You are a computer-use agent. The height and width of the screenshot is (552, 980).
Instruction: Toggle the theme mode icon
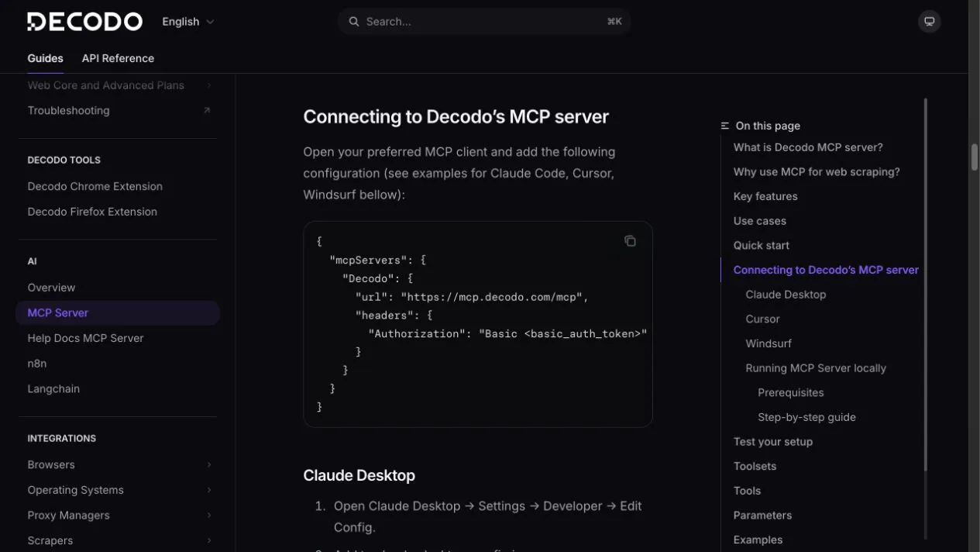tap(929, 22)
